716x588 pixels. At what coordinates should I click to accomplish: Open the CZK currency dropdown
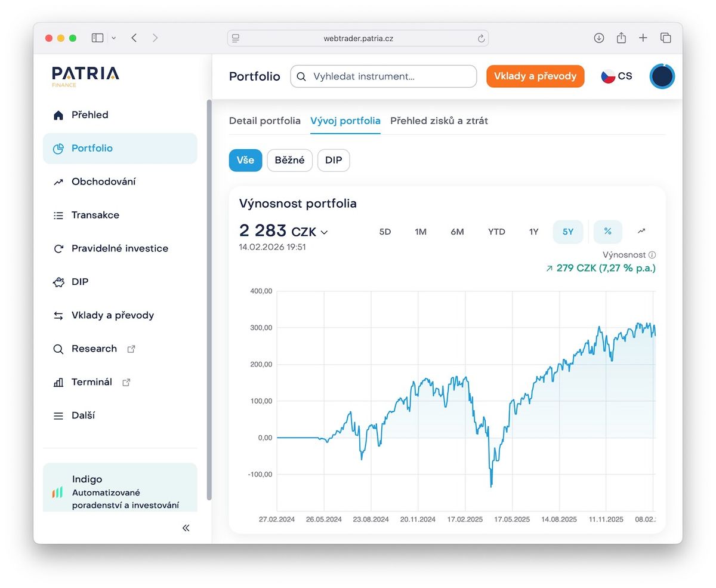coord(324,232)
